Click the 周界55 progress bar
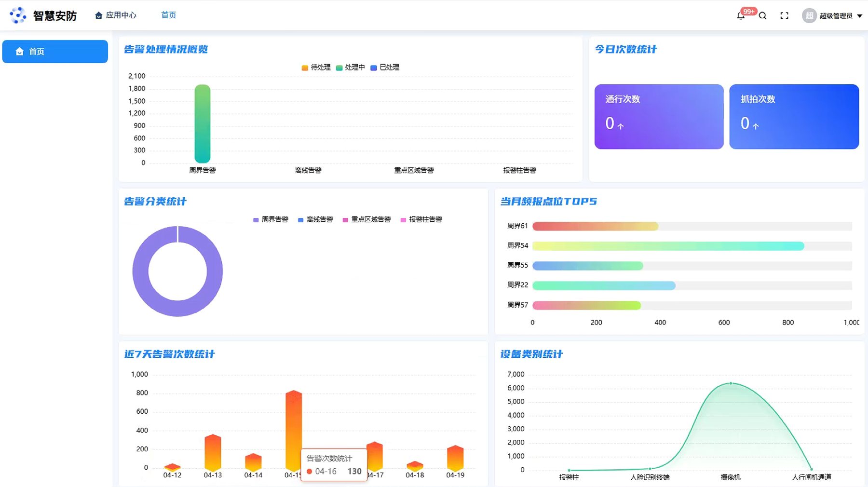 pos(588,266)
